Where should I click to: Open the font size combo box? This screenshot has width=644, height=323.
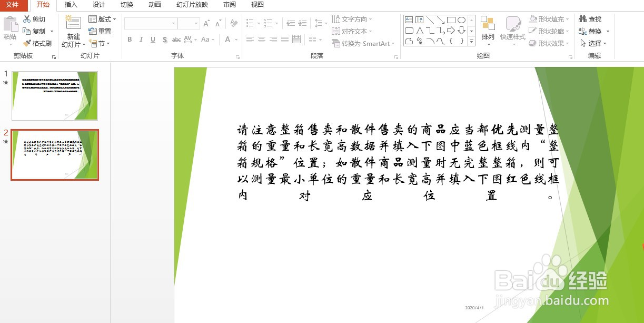[x=189, y=24]
